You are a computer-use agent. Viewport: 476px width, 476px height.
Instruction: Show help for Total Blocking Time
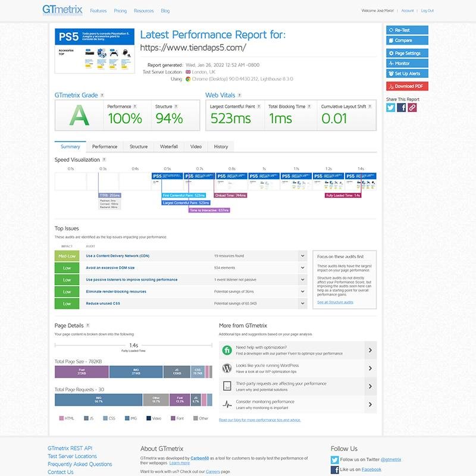pos(309,107)
